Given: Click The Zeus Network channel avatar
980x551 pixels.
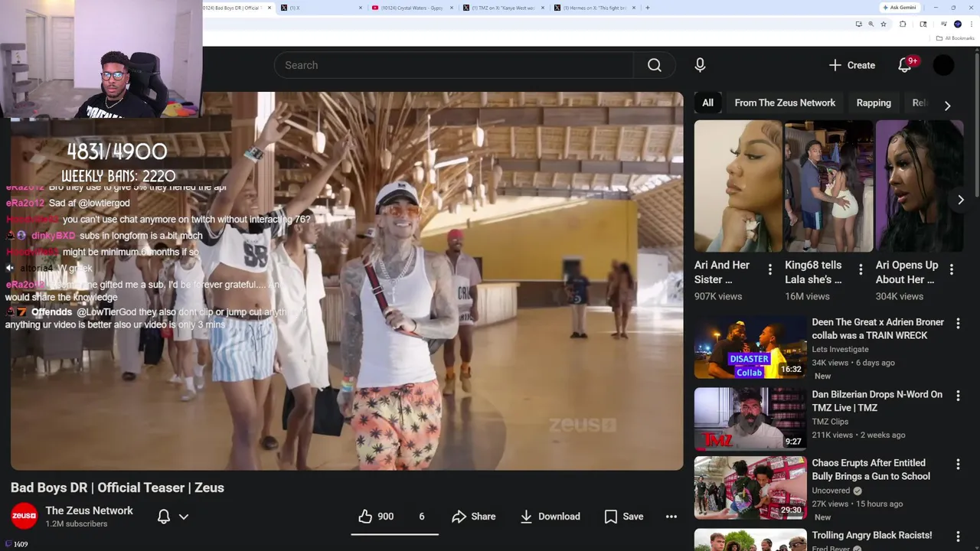Looking at the screenshot, I should (x=24, y=516).
